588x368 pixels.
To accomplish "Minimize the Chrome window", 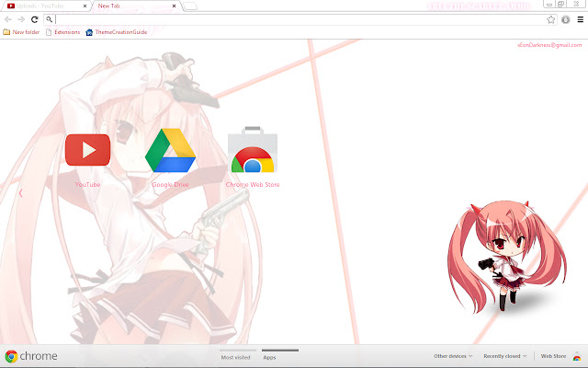I will [x=549, y=4].
